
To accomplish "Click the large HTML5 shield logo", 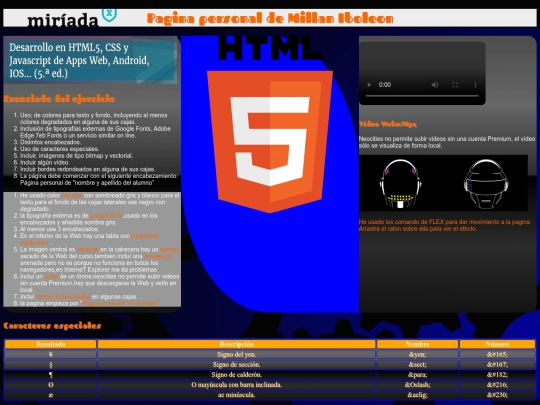I will point(270,142).
